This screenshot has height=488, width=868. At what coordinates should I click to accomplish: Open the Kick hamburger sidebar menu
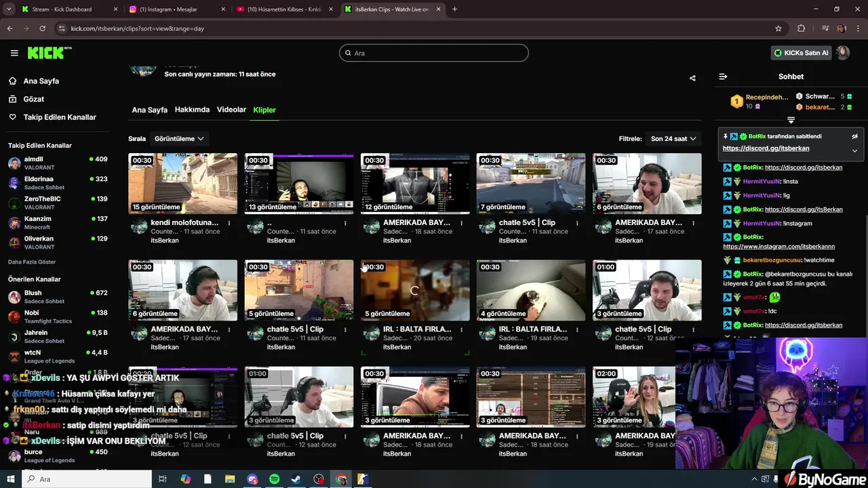pyautogui.click(x=14, y=53)
